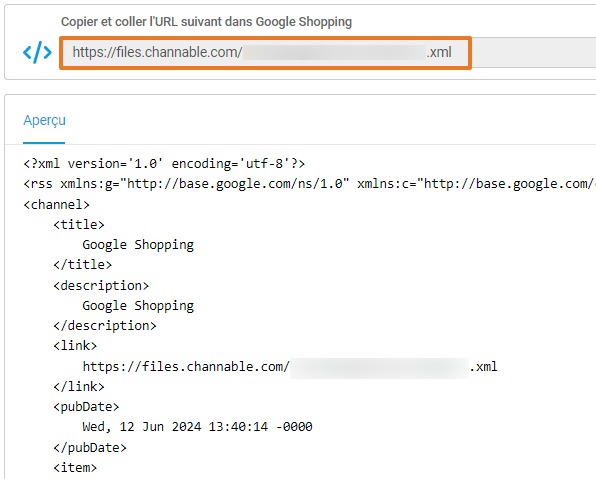The image size is (596, 479).
Task: Click the channable.com URL inside the link element
Action: click(290, 367)
